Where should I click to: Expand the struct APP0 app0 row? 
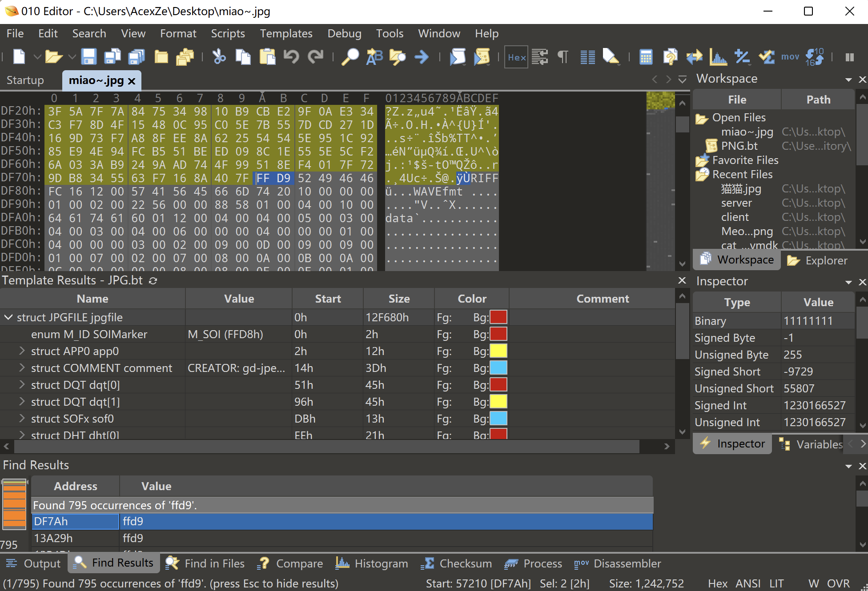point(21,351)
